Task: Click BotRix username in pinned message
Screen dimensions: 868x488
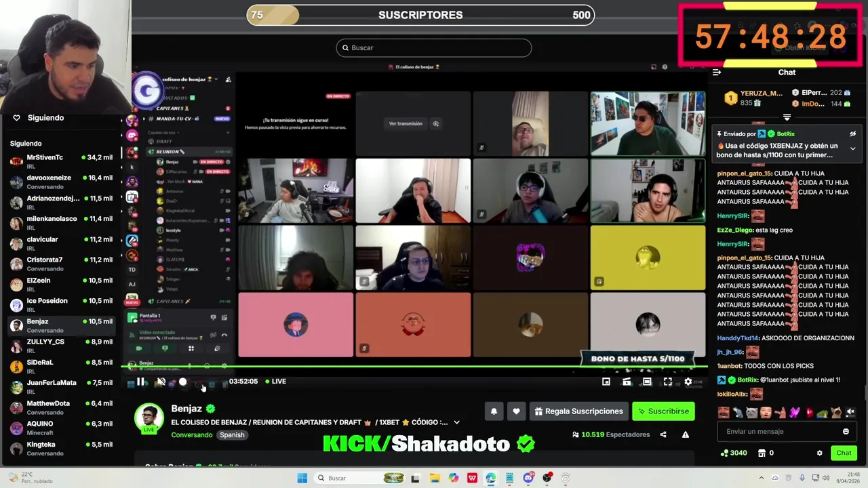Action: click(785, 134)
